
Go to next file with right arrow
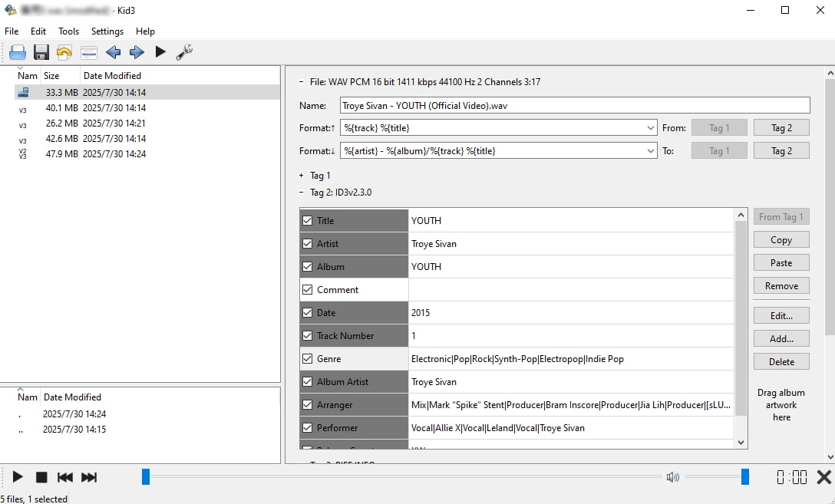click(137, 52)
